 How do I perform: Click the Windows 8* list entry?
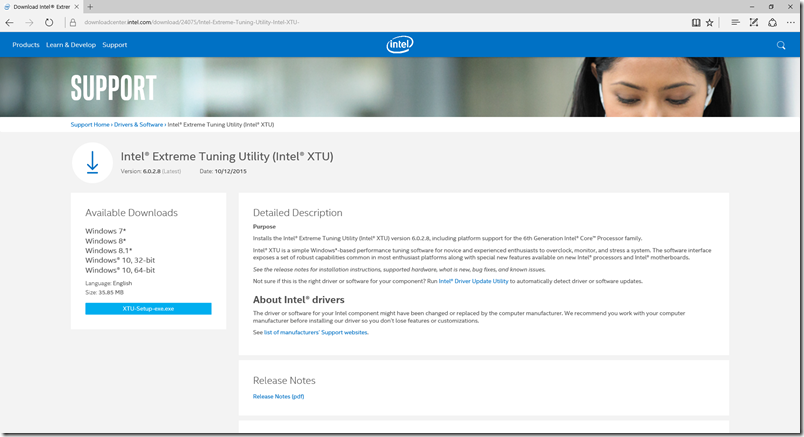[x=106, y=241]
